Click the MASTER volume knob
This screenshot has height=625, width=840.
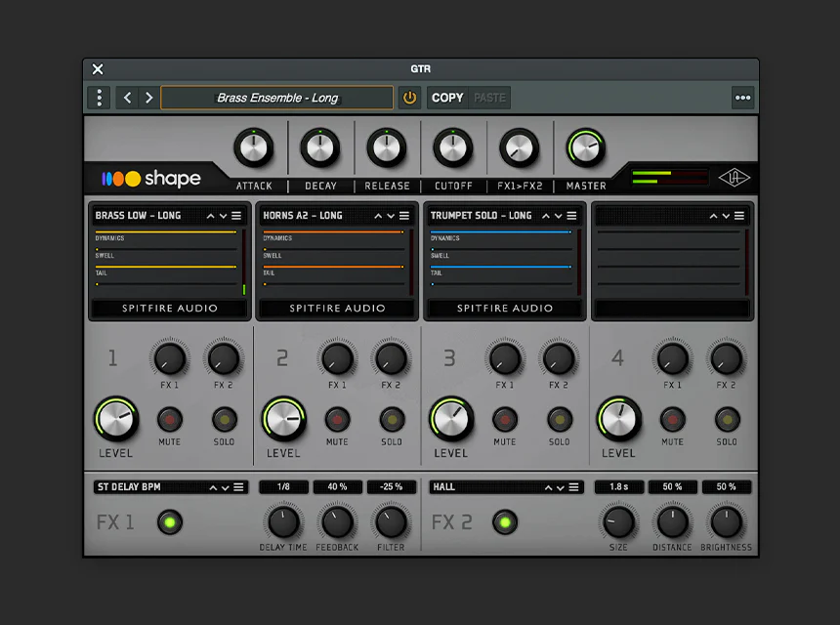click(585, 147)
